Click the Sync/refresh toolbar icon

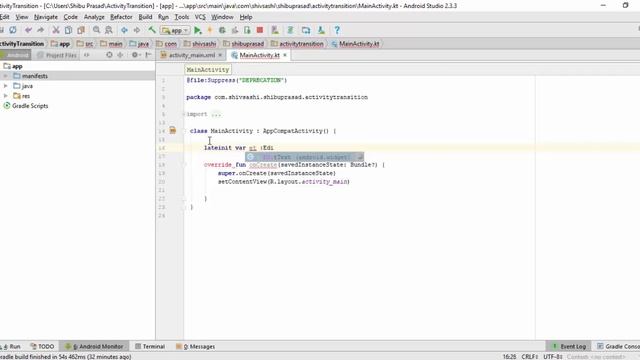[13, 30]
